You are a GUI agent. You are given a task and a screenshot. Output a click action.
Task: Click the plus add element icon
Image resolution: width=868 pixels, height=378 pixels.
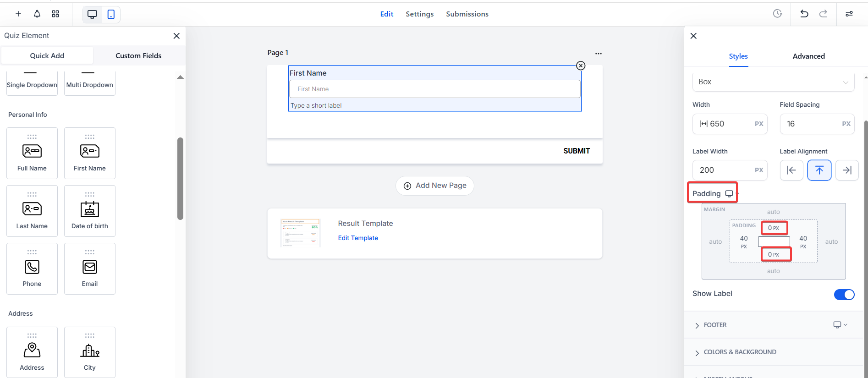[18, 14]
